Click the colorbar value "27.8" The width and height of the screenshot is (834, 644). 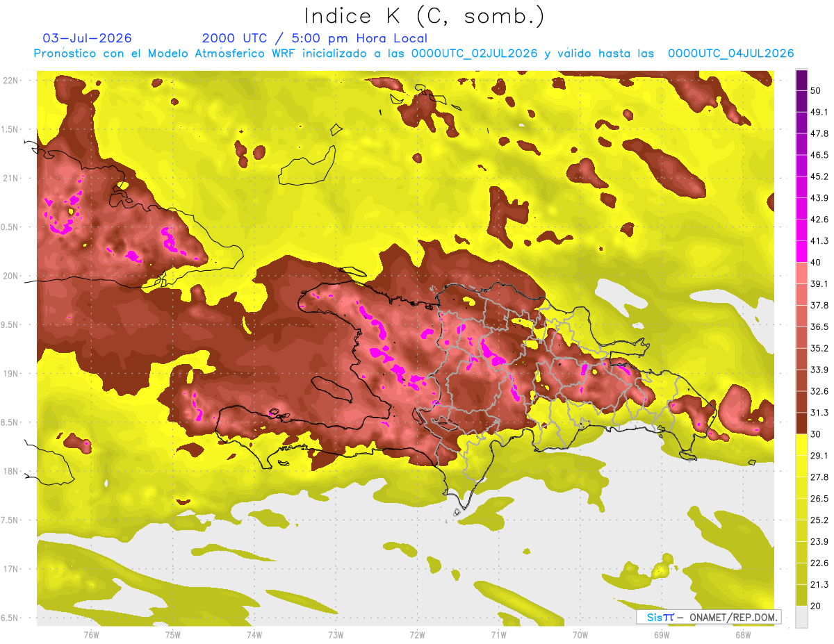pyautogui.click(x=820, y=477)
